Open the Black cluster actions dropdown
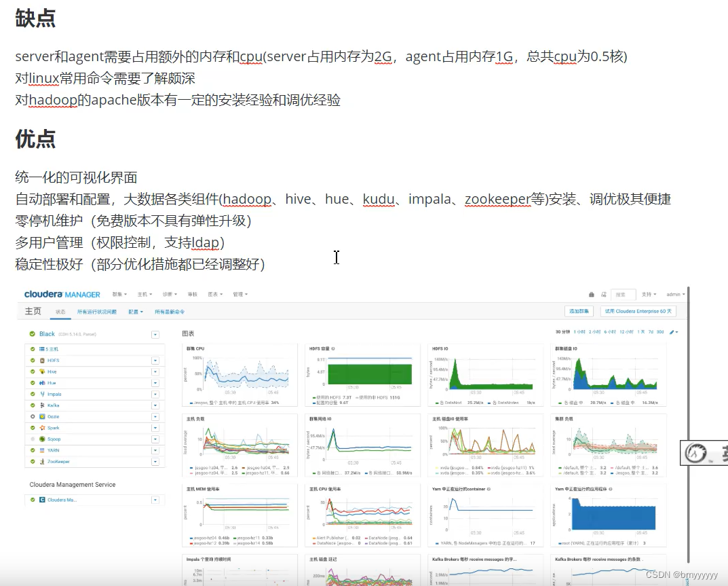728x586 pixels. coord(155,335)
